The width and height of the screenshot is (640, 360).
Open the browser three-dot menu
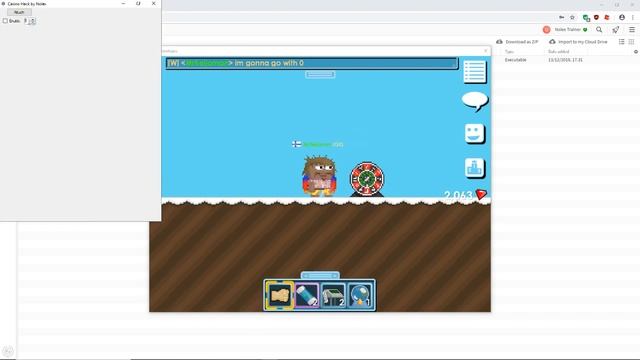[633, 18]
